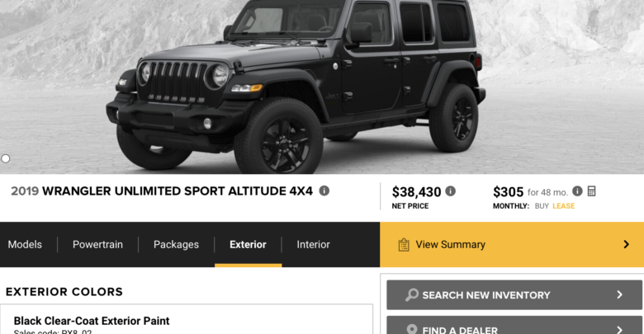Go to the Packages tab
This screenshot has height=334, width=644.
(176, 245)
